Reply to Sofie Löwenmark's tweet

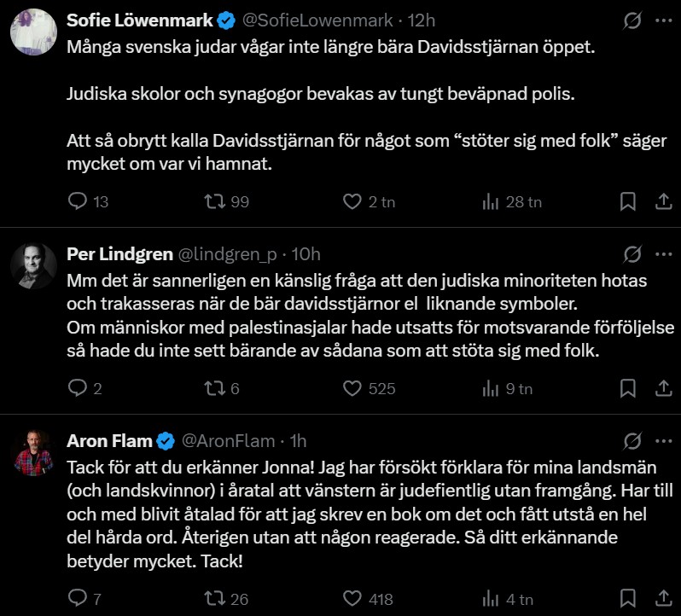click(x=78, y=201)
